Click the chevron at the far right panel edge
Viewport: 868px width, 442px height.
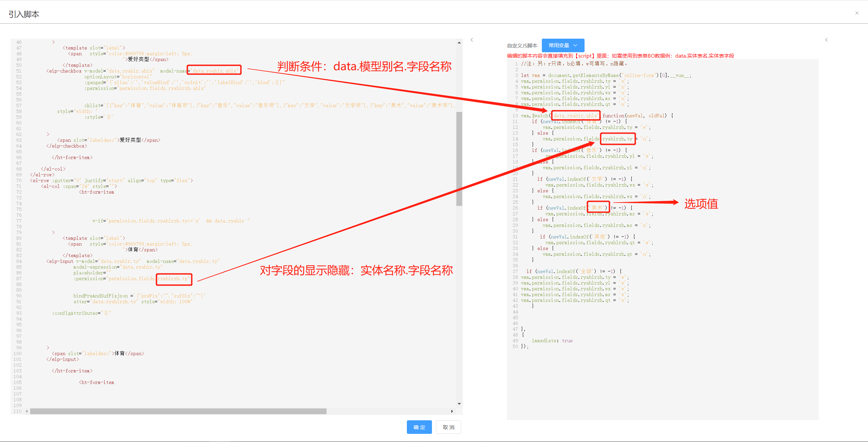point(826,40)
